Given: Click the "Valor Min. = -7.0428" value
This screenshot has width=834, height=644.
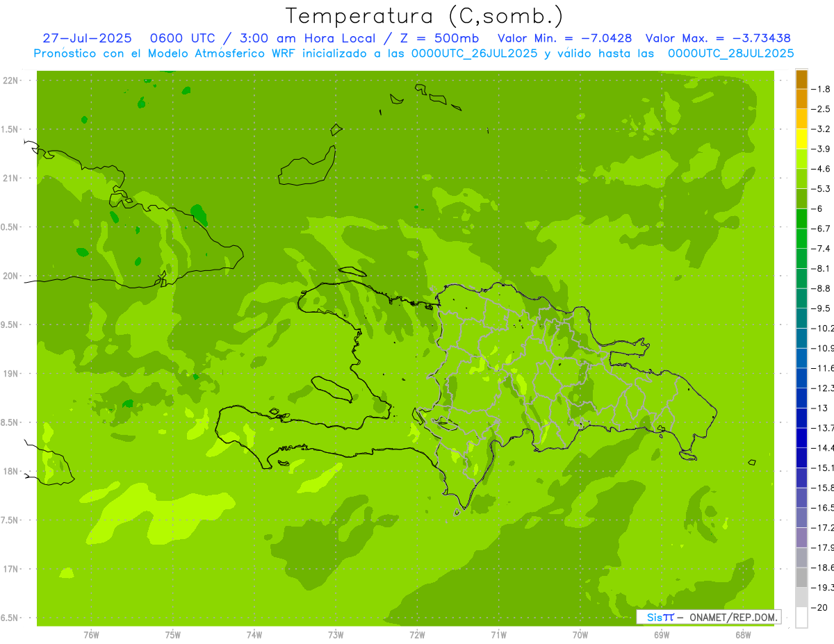Looking at the screenshot, I should (x=565, y=38).
